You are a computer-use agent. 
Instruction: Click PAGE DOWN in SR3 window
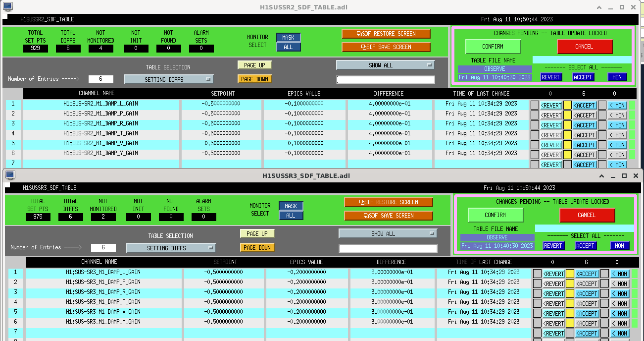click(257, 247)
